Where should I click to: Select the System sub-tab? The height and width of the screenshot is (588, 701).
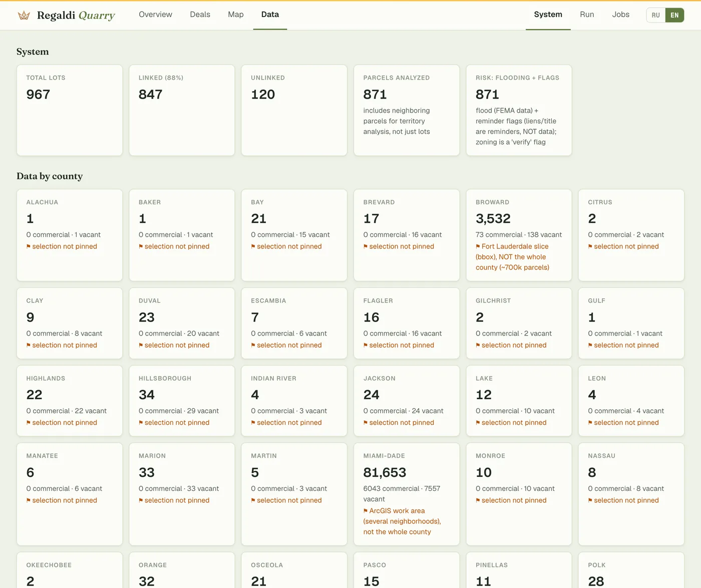[x=548, y=15]
